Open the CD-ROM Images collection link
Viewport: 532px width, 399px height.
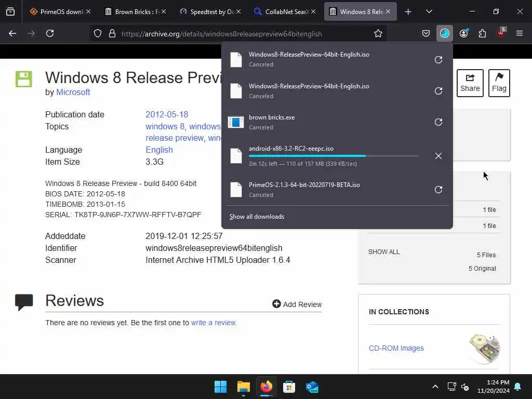tap(396, 348)
